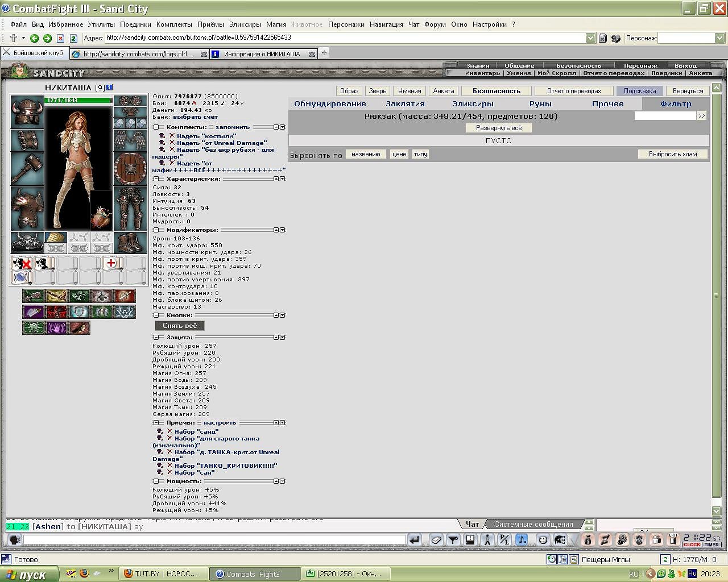728x582 pixels.
Task: Open the Навигация menu
Action: point(386,24)
